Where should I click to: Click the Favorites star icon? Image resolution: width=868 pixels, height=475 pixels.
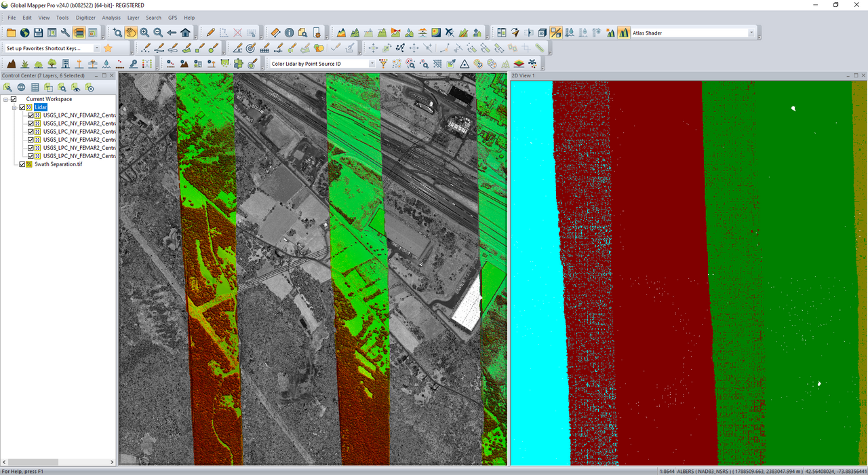click(x=108, y=48)
